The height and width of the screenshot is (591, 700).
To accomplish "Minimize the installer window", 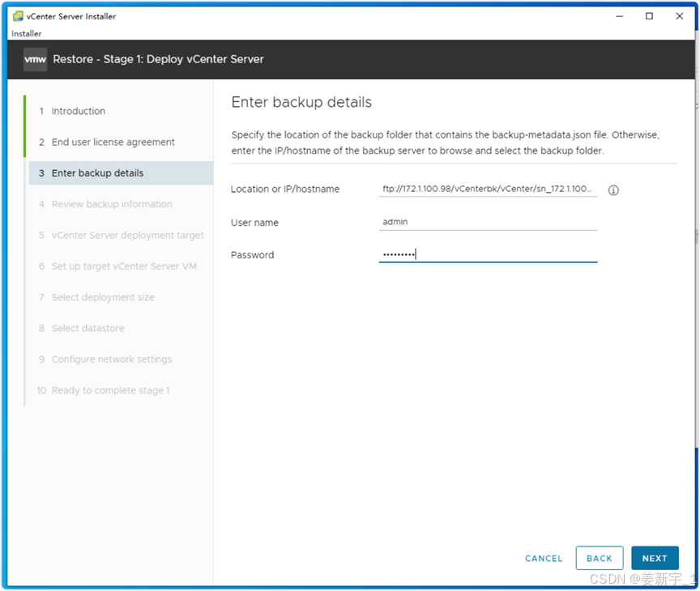I will [x=619, y=16].
